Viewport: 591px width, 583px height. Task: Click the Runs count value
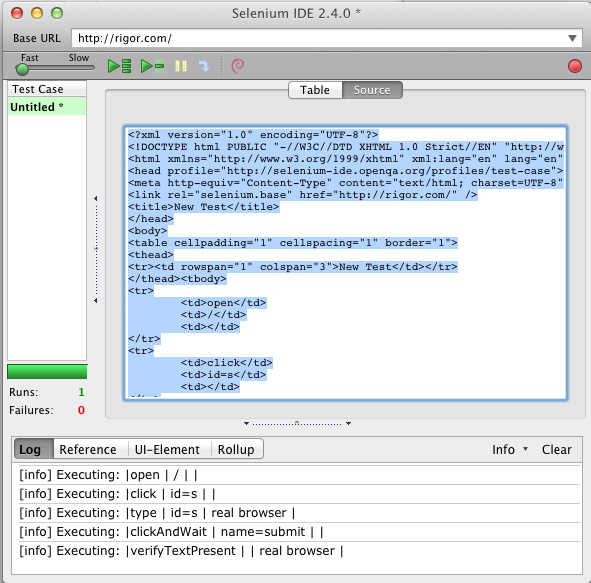coord(81,392)
